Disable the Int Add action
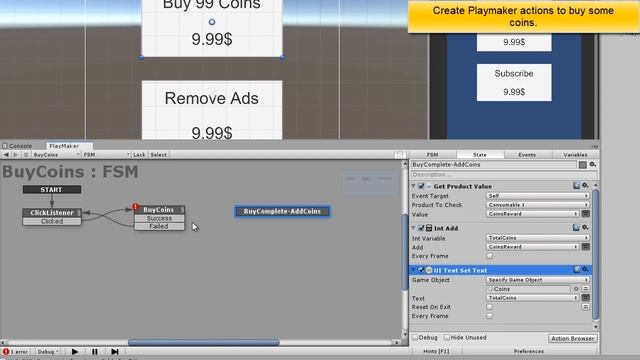The image size is (640, 360). pos(422,228)
